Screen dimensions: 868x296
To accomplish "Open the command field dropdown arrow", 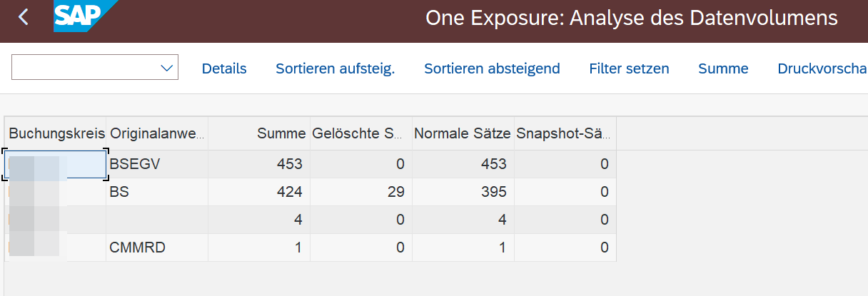I will coord(168,68).
